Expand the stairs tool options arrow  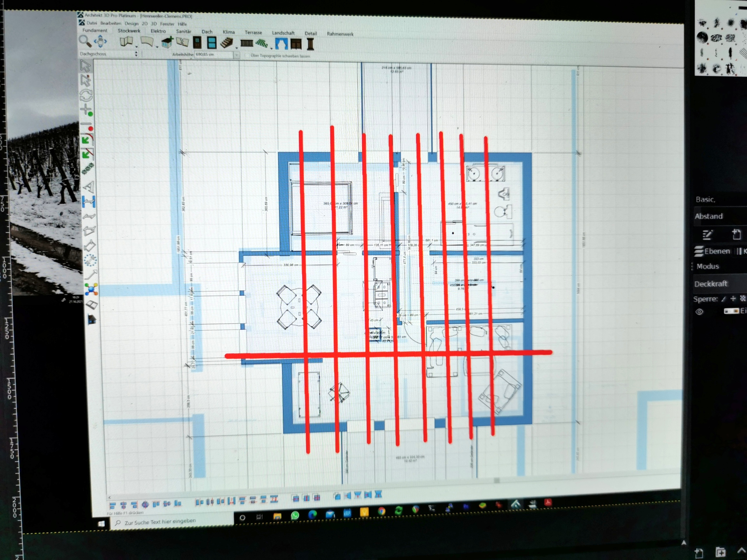[237, 48]
